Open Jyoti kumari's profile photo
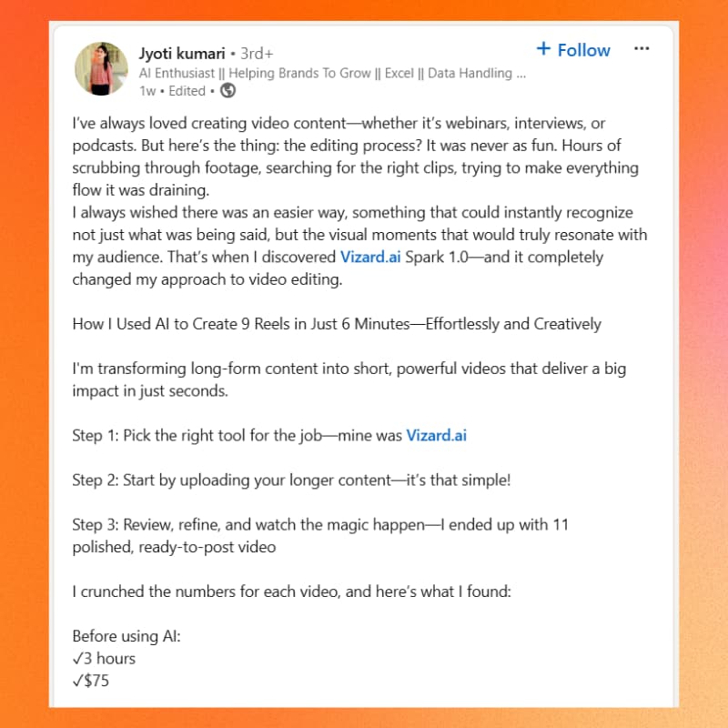Image resolution: width=728 pixels, height=728 pixels. (x=102, y=68)
